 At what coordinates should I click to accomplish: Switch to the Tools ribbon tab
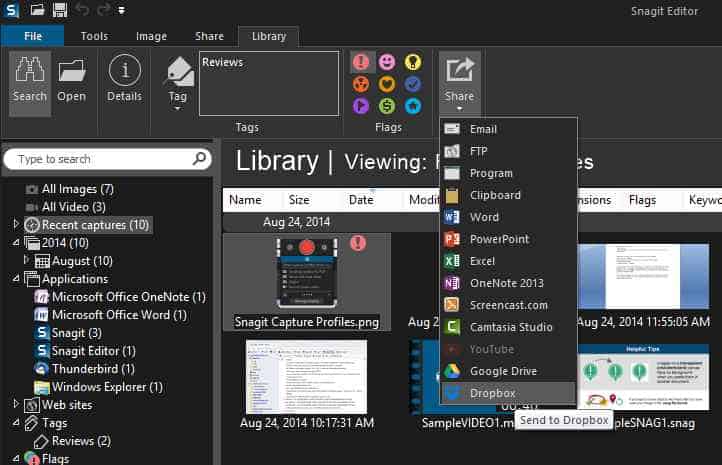click(x=94, y=36)
